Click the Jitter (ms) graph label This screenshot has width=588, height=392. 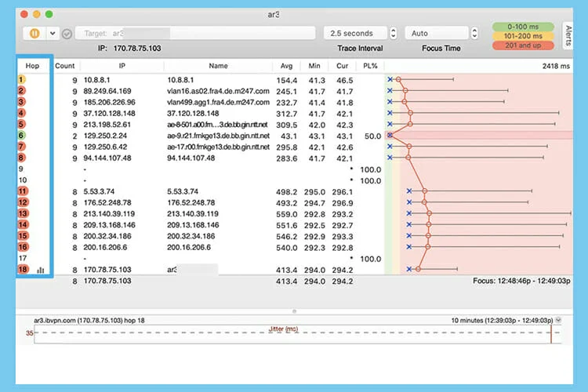point(283,329)
